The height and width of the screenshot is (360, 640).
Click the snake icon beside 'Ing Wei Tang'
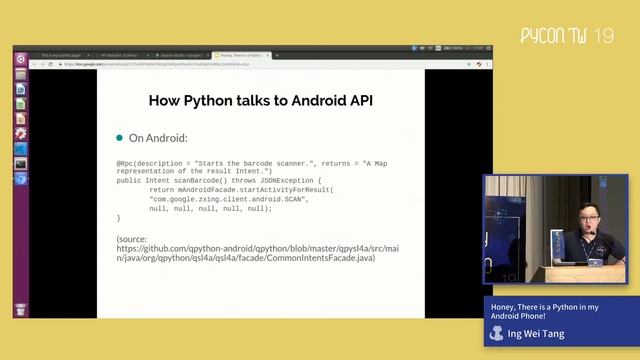[496, 333]
